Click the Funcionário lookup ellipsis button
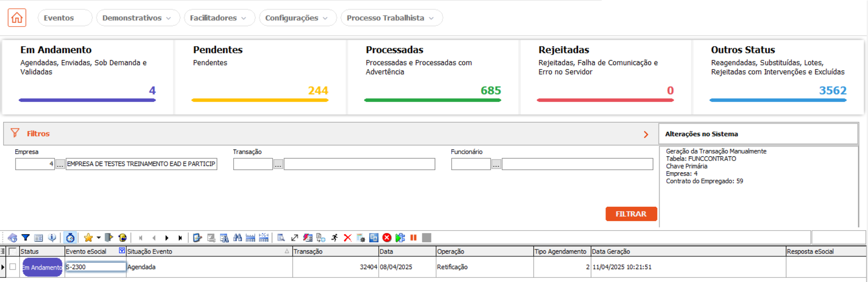 click(496, 164)
